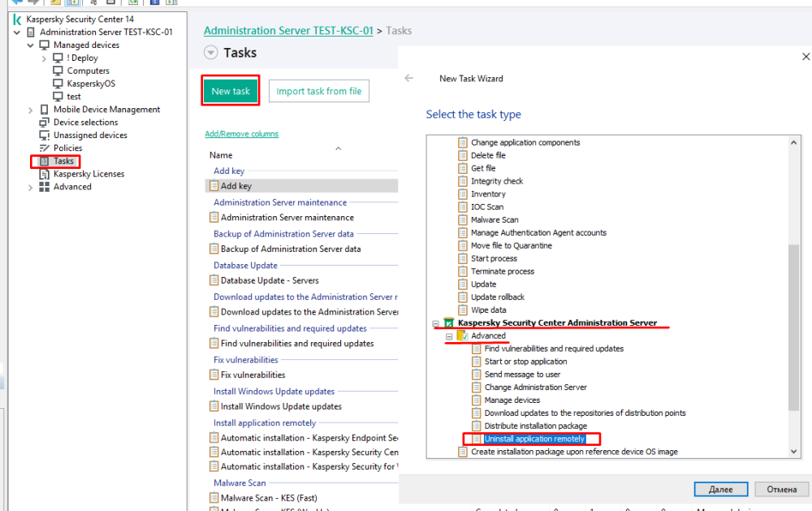Open Device selections via its icon
Screen dimensions: 812x511
45,123
